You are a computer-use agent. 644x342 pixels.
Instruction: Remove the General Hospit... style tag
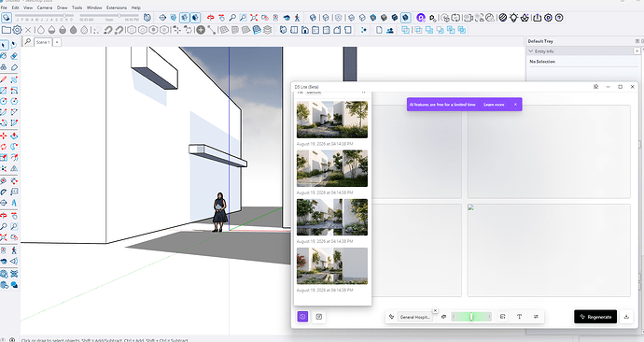[x=435, y=311]
